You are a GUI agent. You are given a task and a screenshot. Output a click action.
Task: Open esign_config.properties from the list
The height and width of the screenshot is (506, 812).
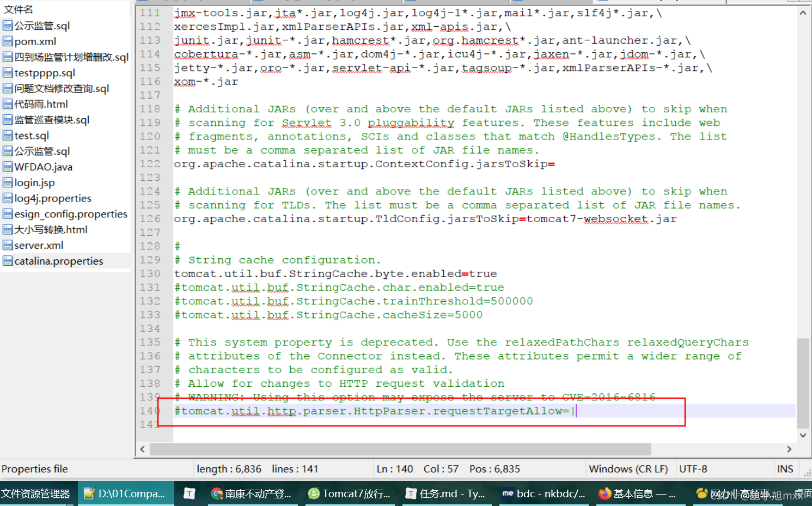(71, 214)
